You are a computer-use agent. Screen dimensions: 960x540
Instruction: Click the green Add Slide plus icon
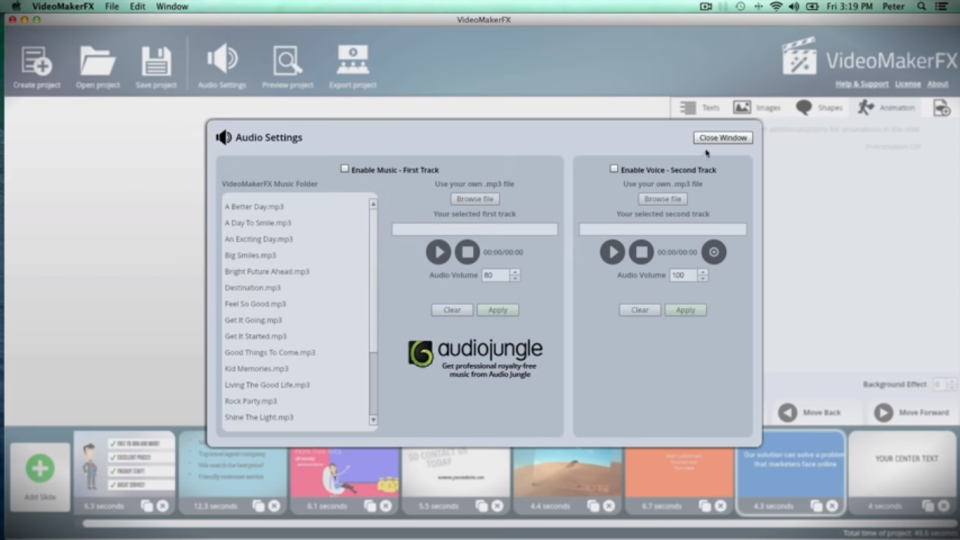tap(40, 468)
